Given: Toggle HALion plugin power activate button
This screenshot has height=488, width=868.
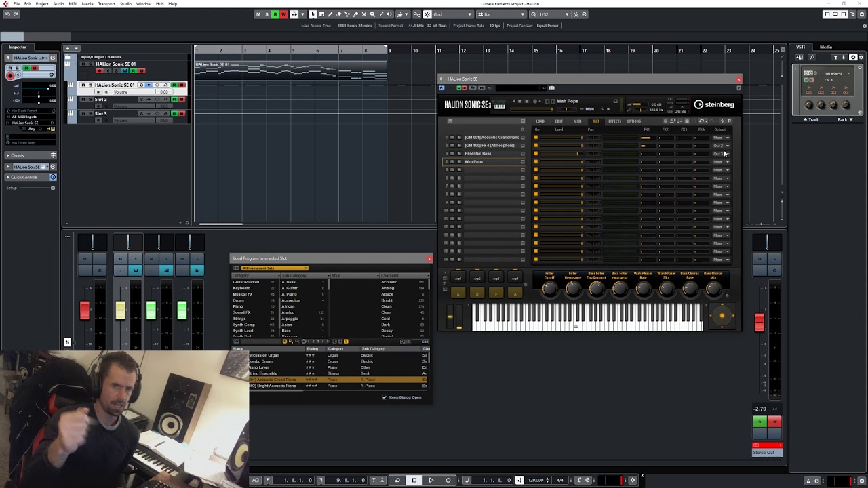Looking at the screenshot, I should 441,88.
